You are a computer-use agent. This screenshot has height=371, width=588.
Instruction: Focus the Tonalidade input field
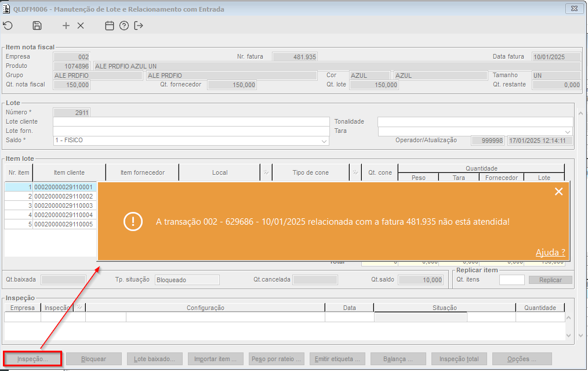point(475,122)
